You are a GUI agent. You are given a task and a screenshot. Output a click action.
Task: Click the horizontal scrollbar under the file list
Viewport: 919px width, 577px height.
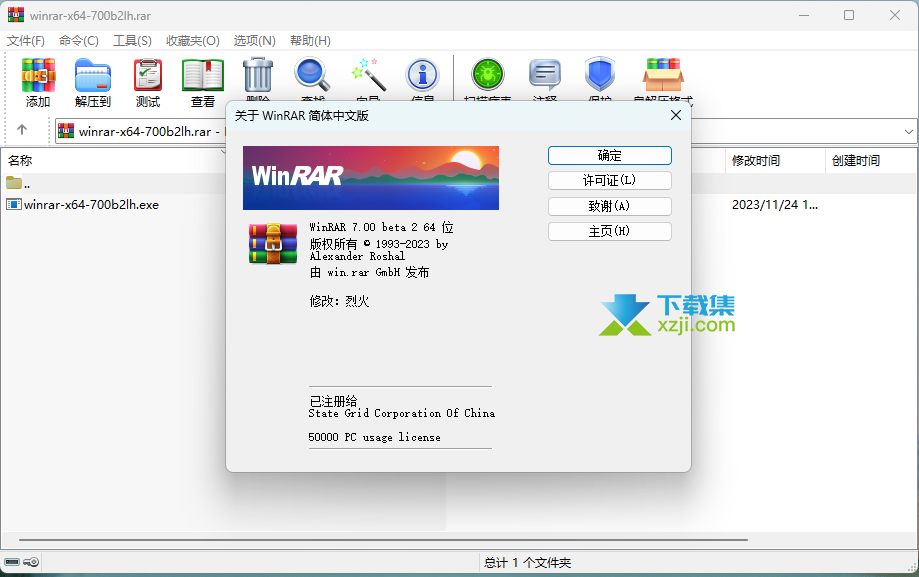click(383, 539)
